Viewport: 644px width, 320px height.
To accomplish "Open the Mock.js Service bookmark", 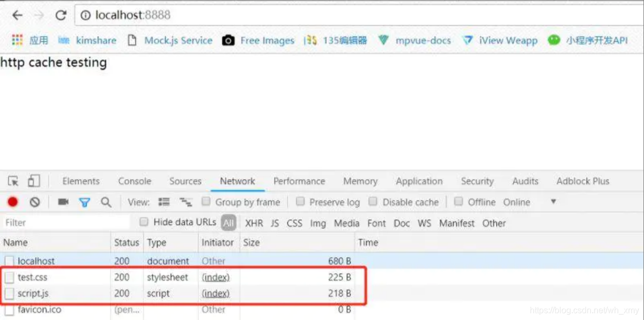I will (x=170, y=40).
